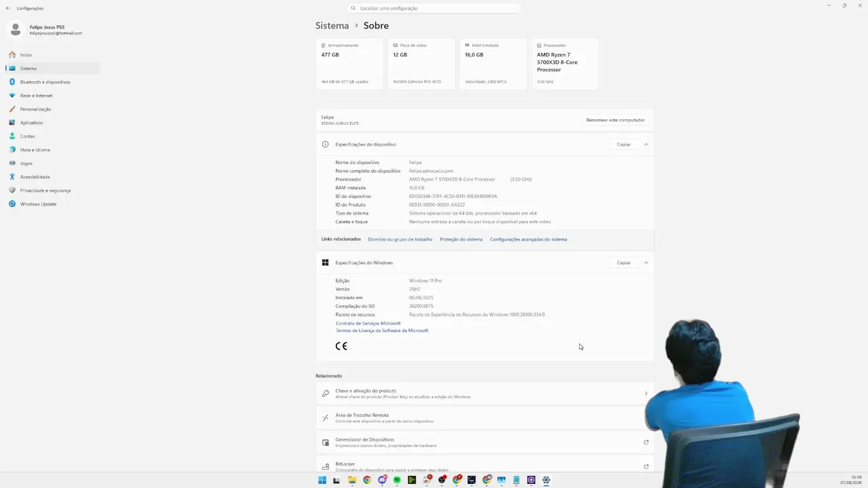The image size is (868, 488).
Task: Select the install date 06/06/2025
Action: point(421,298)
